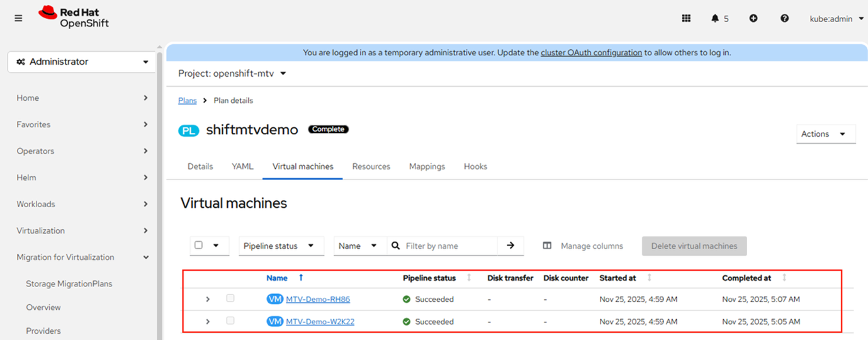This screenshot has height=340, width=868.
Task: Check the MTV-Demo-W2K22 row checkbox
Action: point(230,321)
